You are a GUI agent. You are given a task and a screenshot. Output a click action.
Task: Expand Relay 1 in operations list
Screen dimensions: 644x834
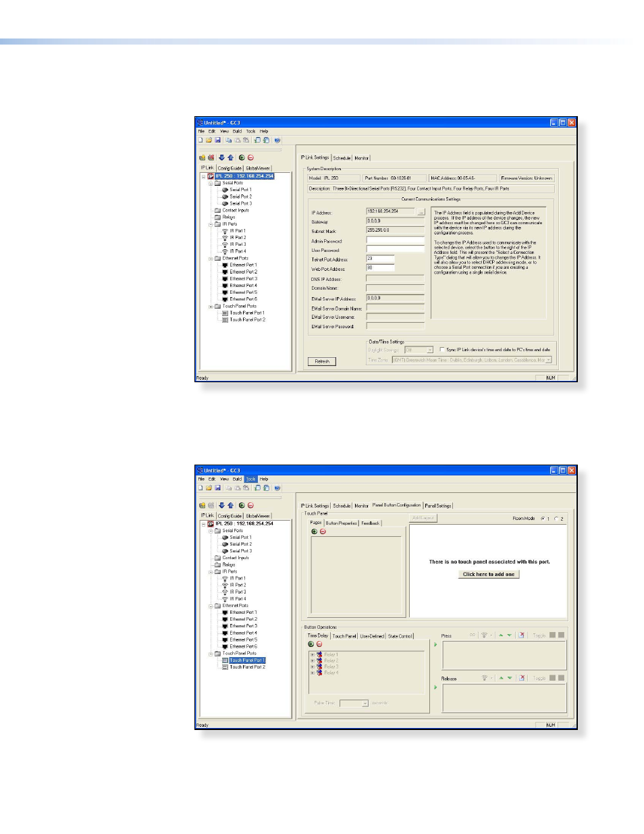(x=312, y=654)
